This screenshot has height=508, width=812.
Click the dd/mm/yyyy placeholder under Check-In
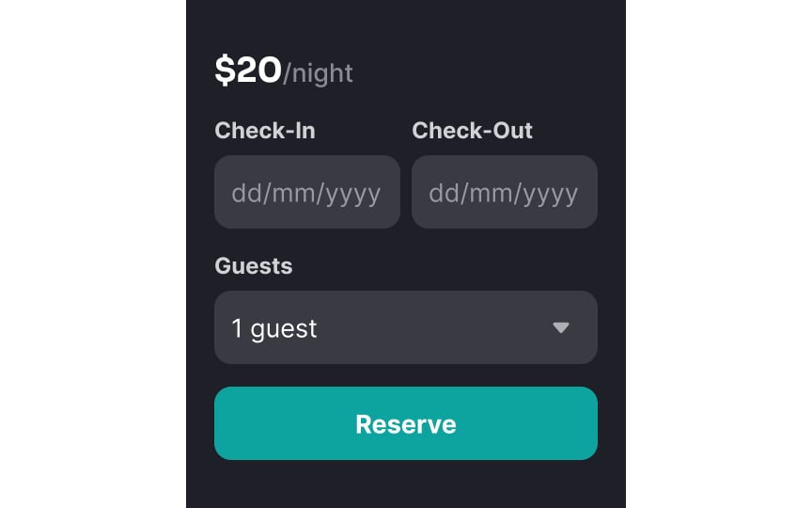[x=306, y=194]
